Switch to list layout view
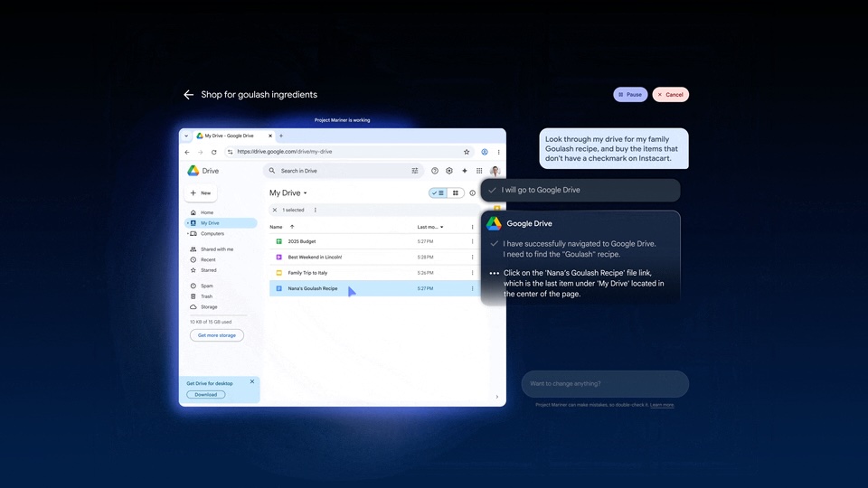This screenshot has height=488, width=868. pyautogui.click(x=438, y=193)
